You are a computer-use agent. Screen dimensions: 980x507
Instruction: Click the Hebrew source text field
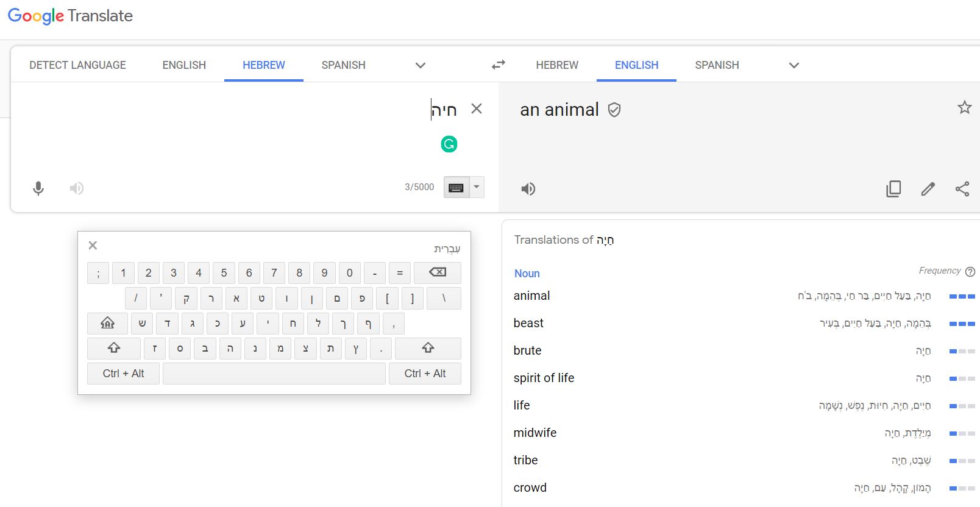pyautogui.click(x=244, y=122)
